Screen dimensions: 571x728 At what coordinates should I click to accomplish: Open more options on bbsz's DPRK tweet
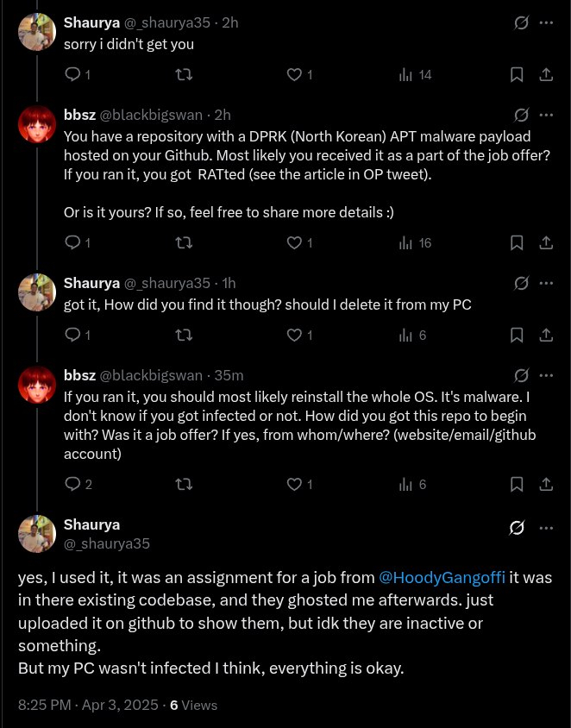[546, 115]
